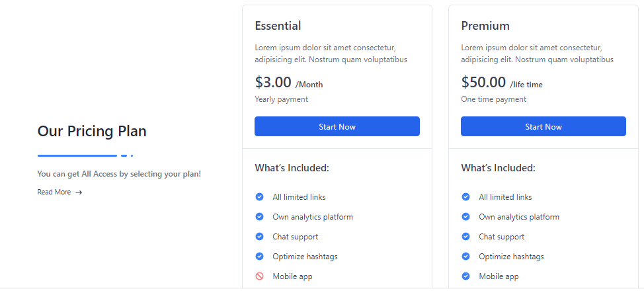644x291 pixels.
Task: Click the red prohibited icon beside Essential Mobile app
Action: (260, 276)
